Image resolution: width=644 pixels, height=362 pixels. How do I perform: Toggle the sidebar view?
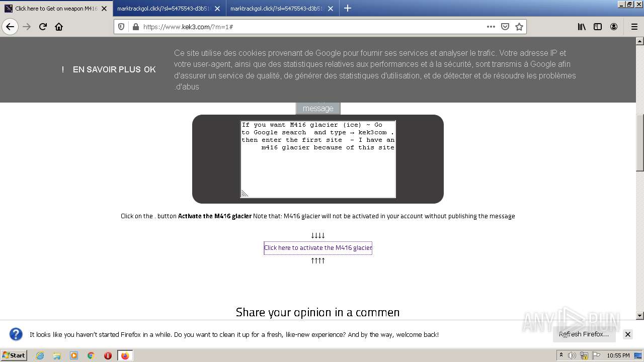598,27
